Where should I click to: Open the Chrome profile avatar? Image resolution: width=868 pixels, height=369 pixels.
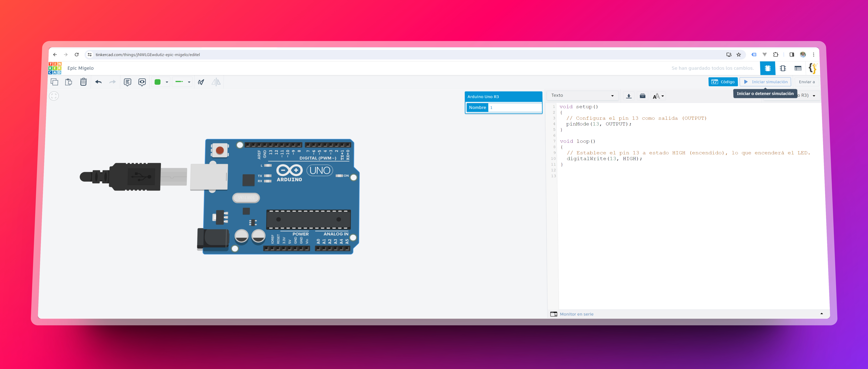803,55
